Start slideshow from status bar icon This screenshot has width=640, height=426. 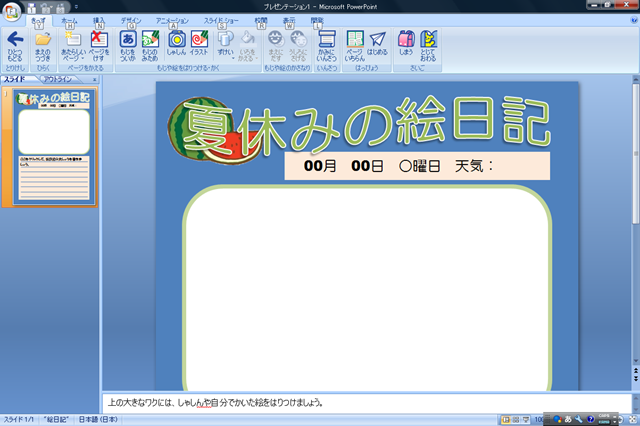point(526,419)
